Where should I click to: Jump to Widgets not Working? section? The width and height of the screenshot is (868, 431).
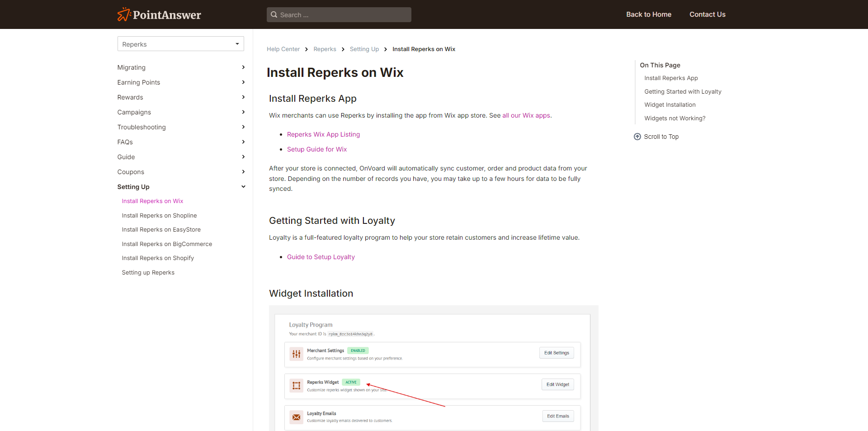coord(675,118)
